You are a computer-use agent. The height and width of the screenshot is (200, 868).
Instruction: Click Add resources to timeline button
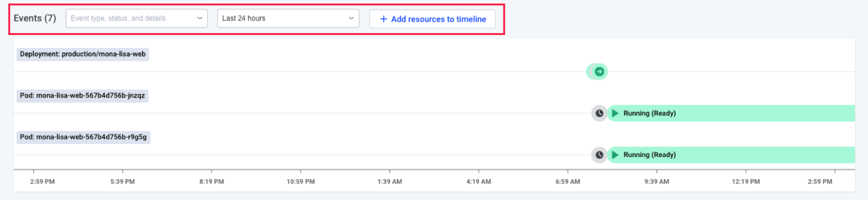[432, 19]
